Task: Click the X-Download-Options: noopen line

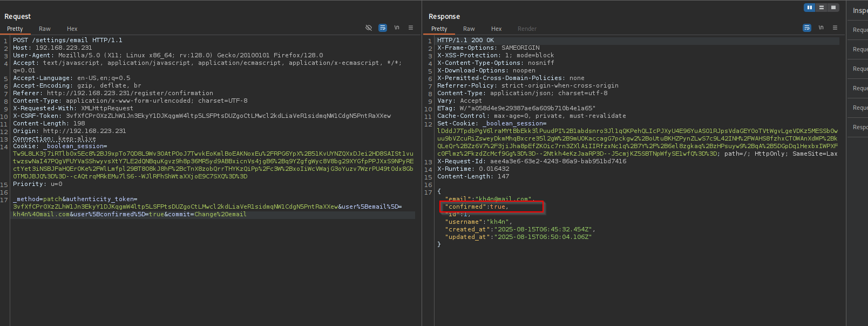Action: (x=486, y=70)
